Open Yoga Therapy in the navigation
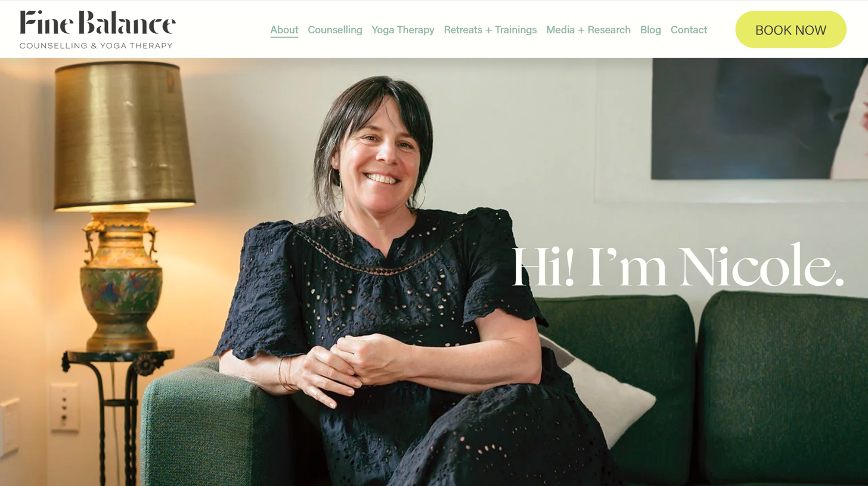This screenshot has width=868, height=486. coord(403,30)
